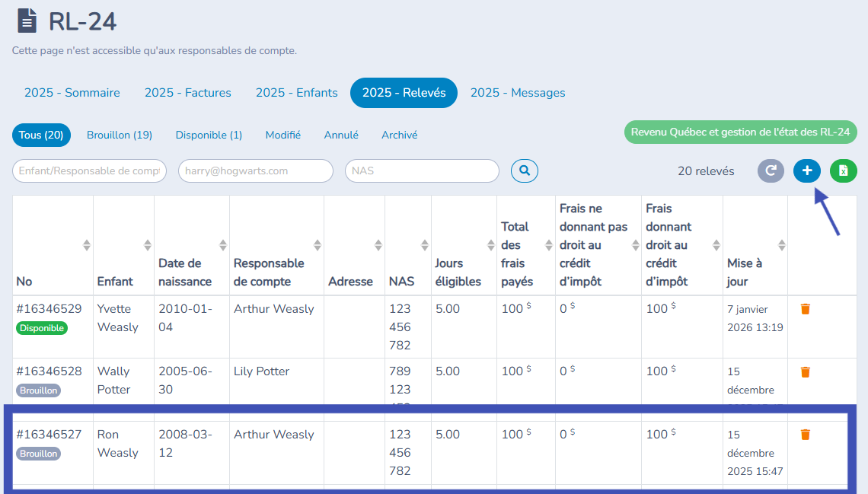Filter by Disponible (1) status
The height and width of the screenshot is (494, 868).
(x=209, y=135)
